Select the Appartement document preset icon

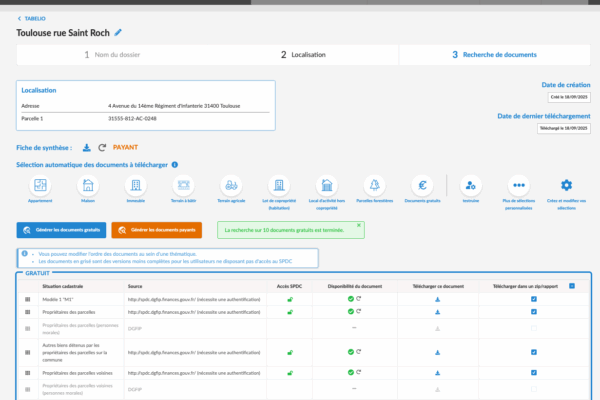(41, 185)
